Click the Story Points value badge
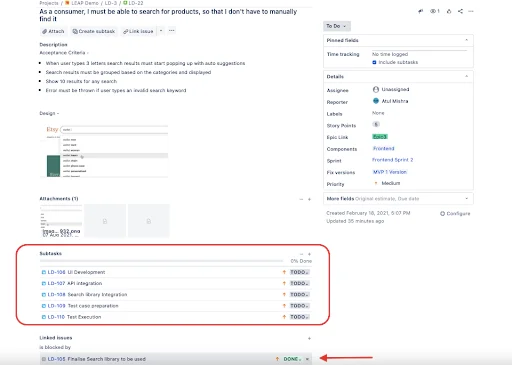 [x=376, y=124]
